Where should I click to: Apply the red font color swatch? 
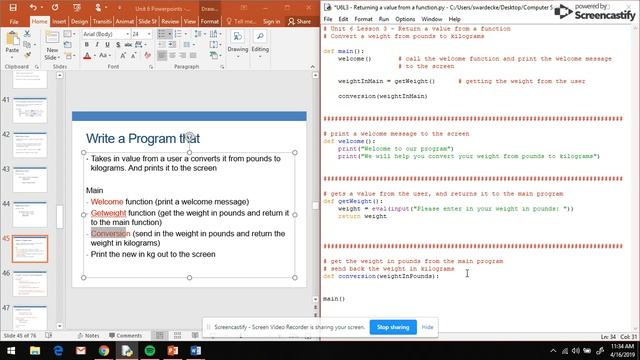87,56
